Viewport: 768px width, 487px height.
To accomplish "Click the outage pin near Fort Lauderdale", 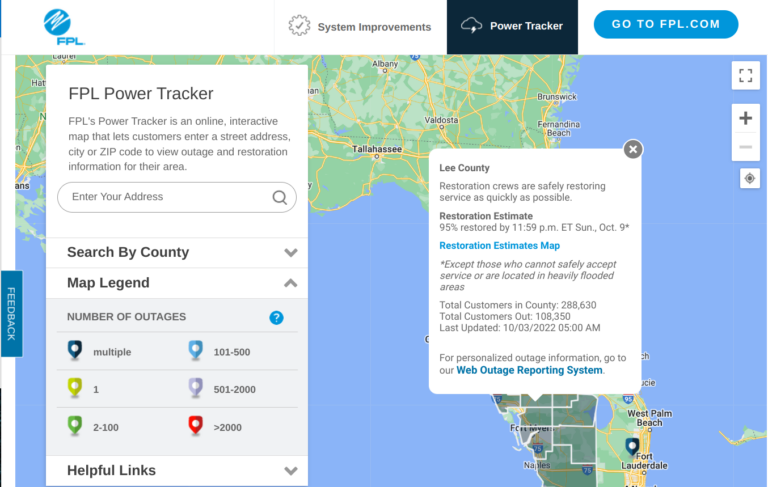I will 632,446.
